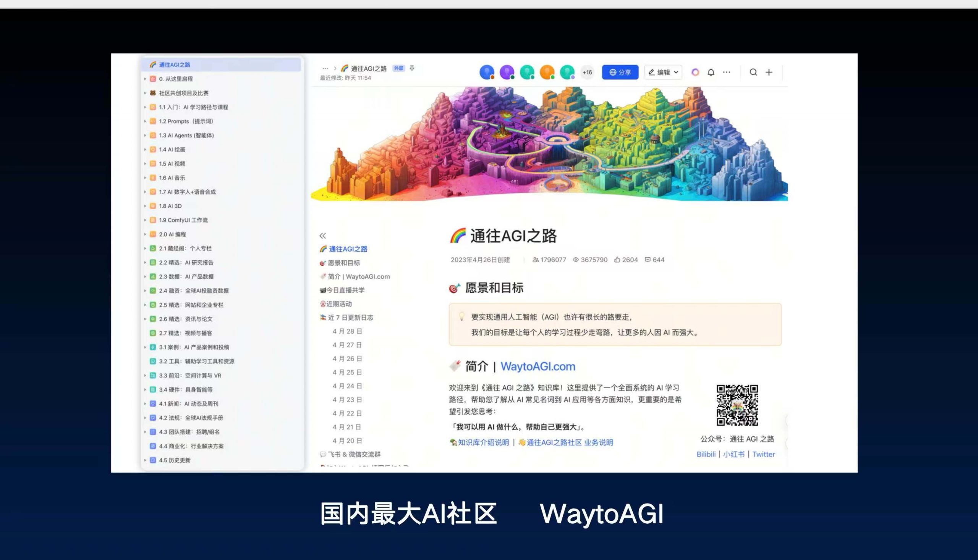Viewport: 978px width, 560px height.
Task: Click the icon of 2.5 精选：网站和企业专栏
Action: [153, 305]
